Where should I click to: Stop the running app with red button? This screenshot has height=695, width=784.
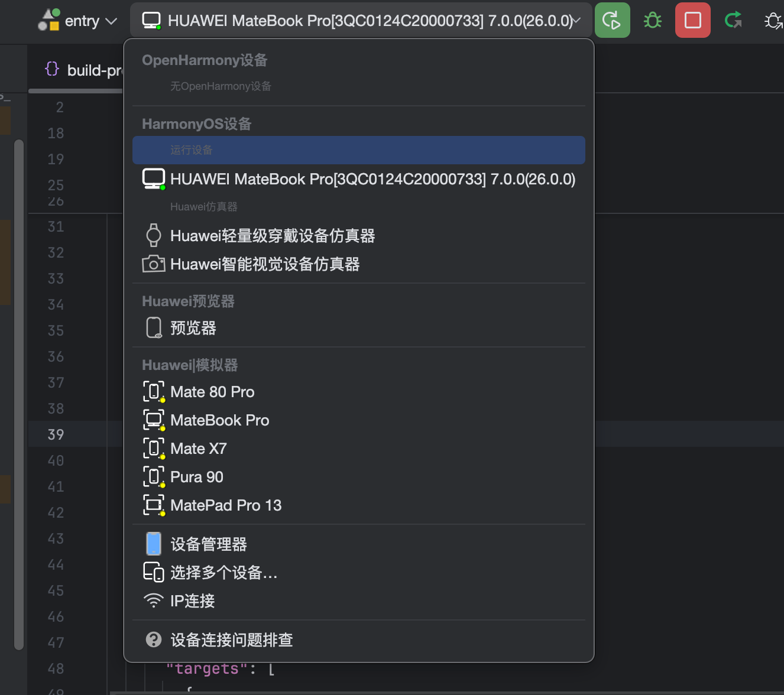(x=692, y=20)
